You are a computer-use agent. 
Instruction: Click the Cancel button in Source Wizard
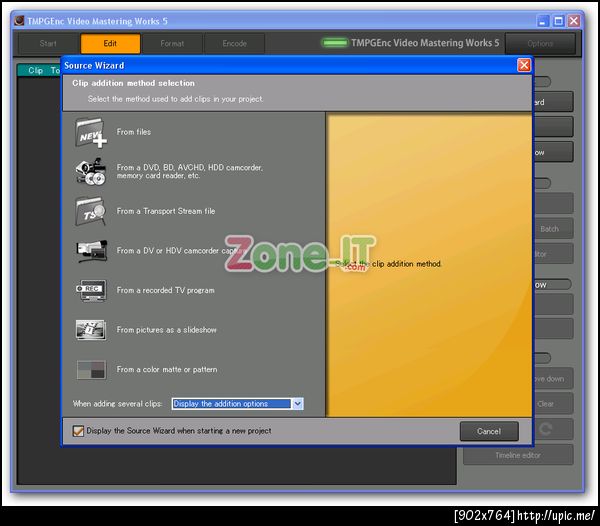[489, 431]
